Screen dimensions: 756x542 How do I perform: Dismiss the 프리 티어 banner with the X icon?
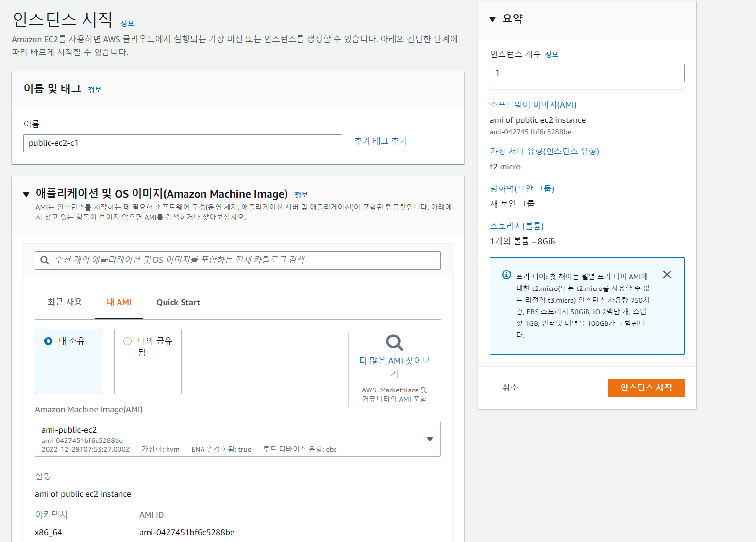tap(667, 274)
